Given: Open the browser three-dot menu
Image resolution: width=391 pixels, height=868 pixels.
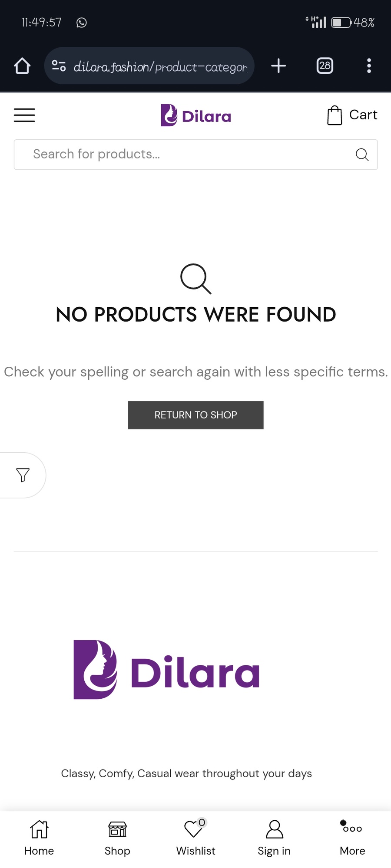Looking at the screenshot, I should point(369,66).
